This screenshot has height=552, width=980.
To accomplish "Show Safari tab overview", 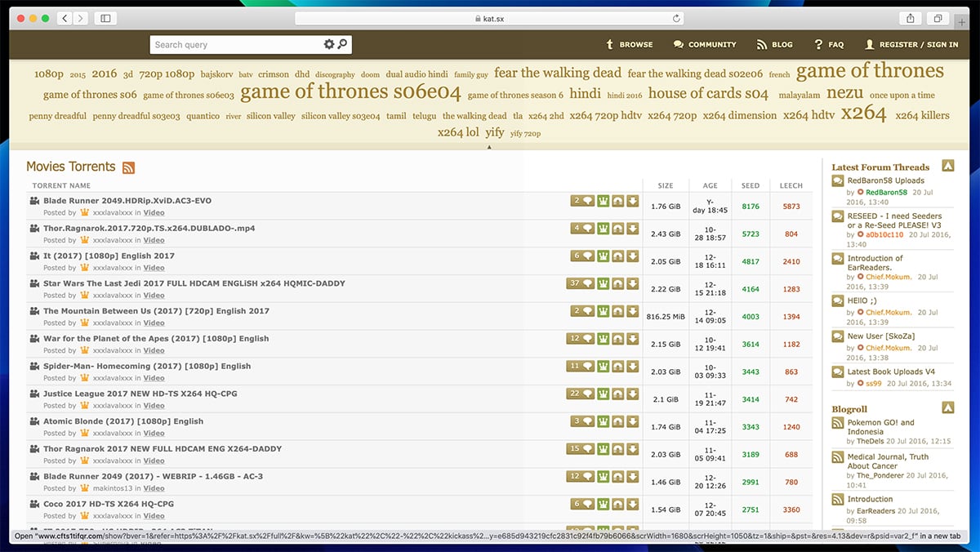I will coord(938,18).
